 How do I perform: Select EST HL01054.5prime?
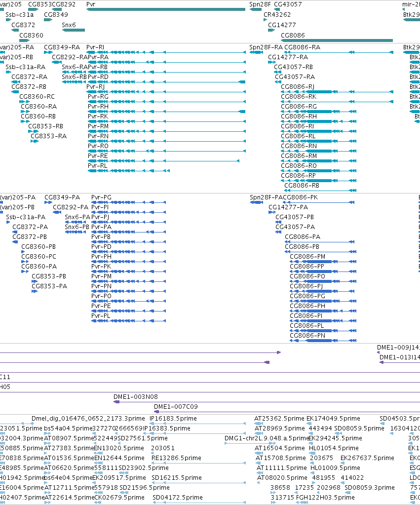pos(334,448)
